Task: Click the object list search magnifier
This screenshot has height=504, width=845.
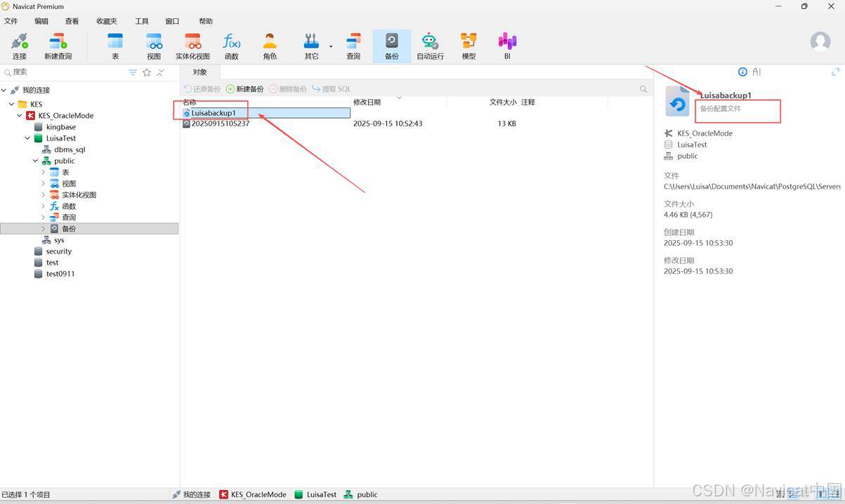Action: click(x=643, y=89)
